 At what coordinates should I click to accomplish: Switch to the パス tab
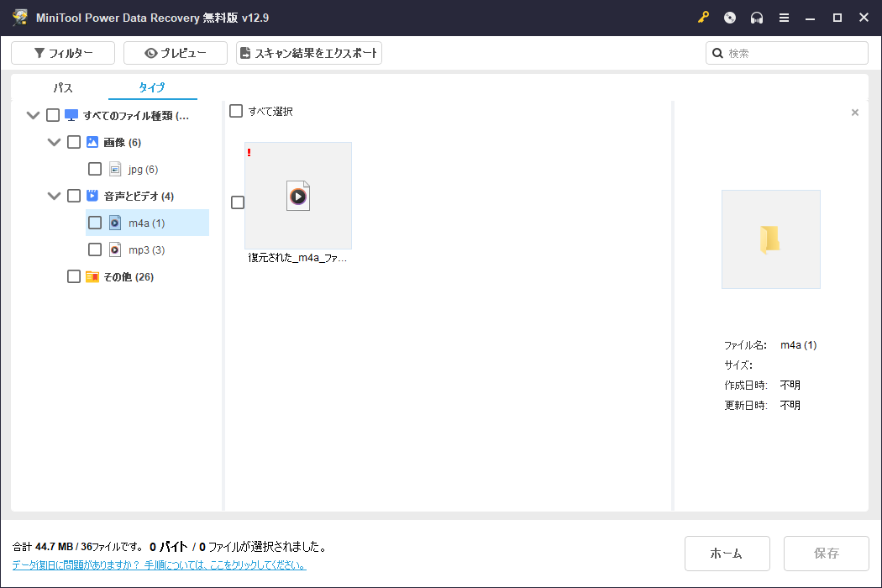pos(63,87)
